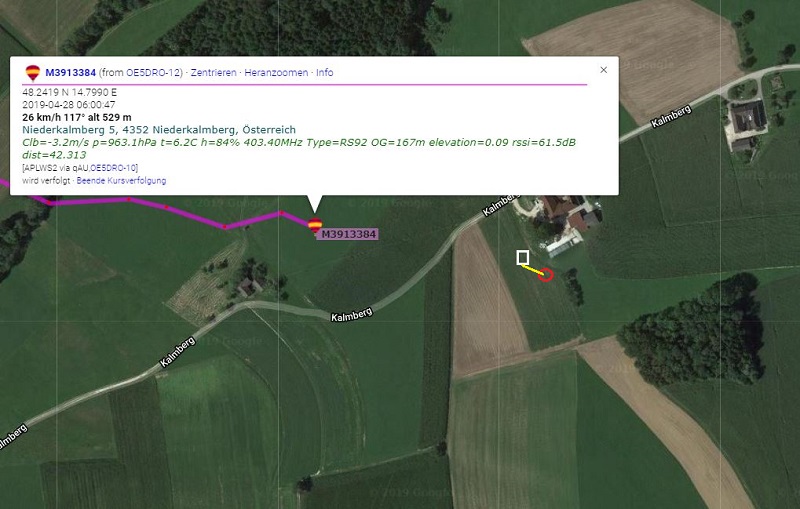
Task: Open the OE5DRO-12 station link
Action: coord(154,72)
